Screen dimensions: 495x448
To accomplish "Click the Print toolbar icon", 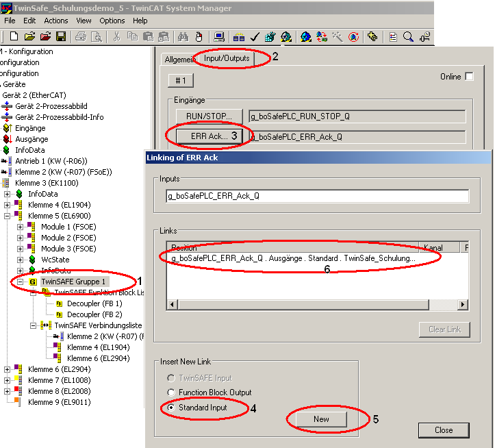I will [81, 37].
